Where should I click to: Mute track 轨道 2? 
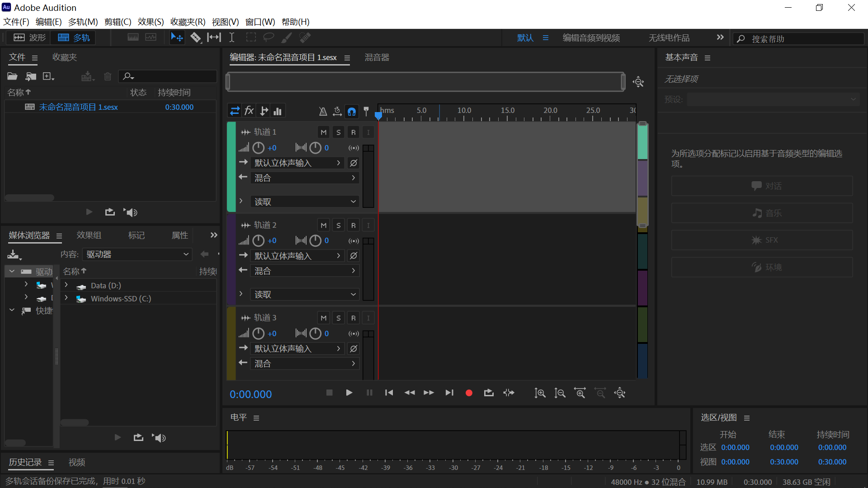[x=324, y=225]
